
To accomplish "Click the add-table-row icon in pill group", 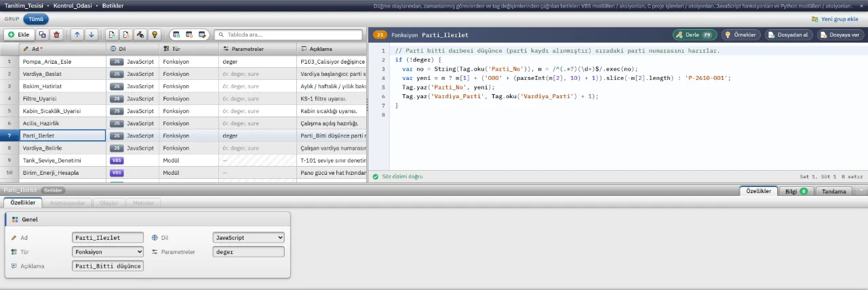I will [x=176, y=34].
